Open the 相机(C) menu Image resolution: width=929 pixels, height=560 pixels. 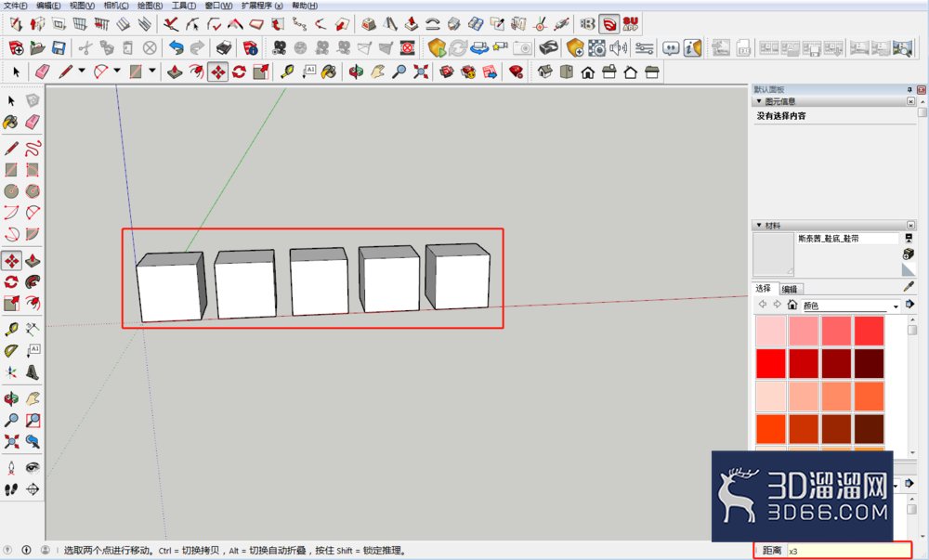point(116,6)
